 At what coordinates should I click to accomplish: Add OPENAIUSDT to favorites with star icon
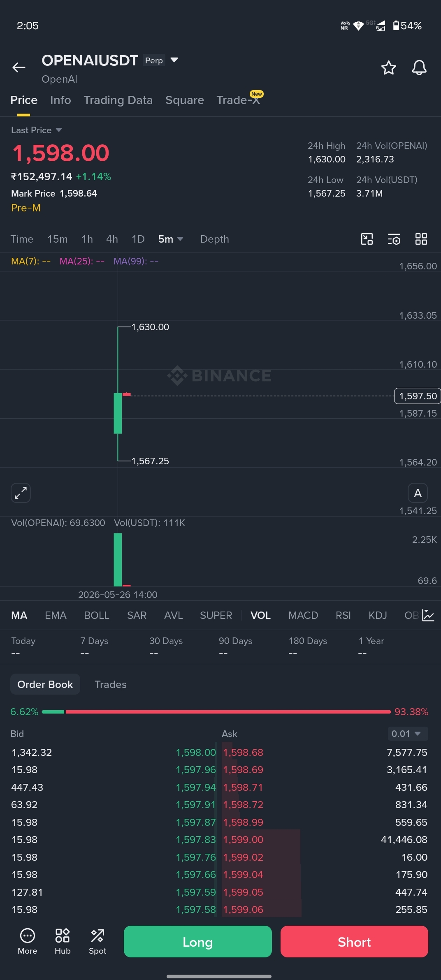click(x=388, y=68)
